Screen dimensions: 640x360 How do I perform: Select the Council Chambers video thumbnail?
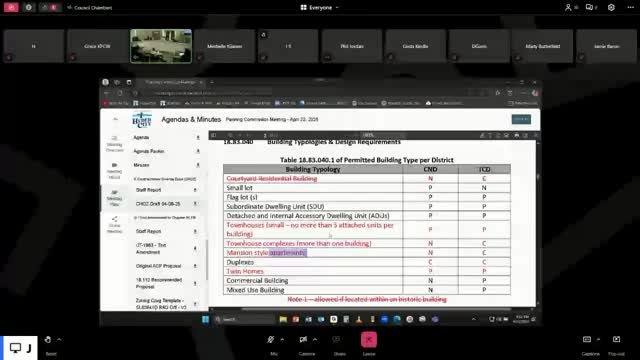(161, 46)
